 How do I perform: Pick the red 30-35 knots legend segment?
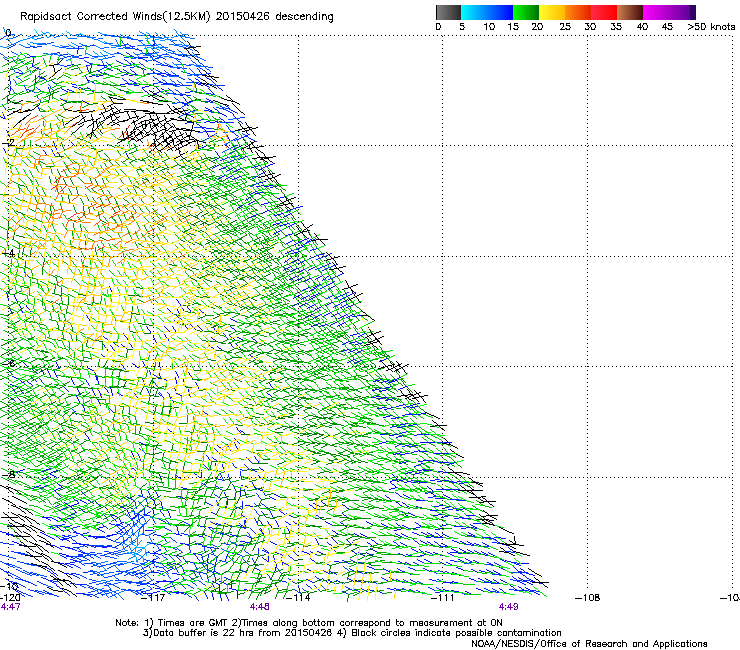point(604,12)
